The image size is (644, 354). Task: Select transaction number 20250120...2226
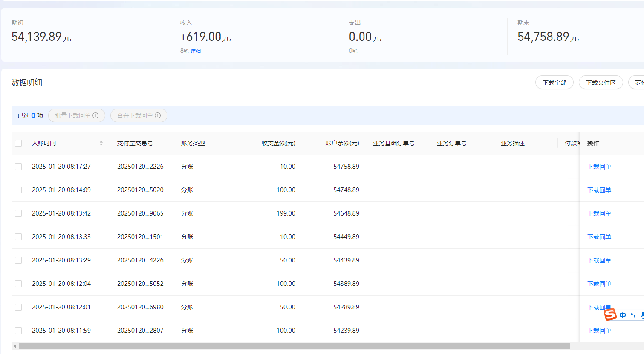140,167
